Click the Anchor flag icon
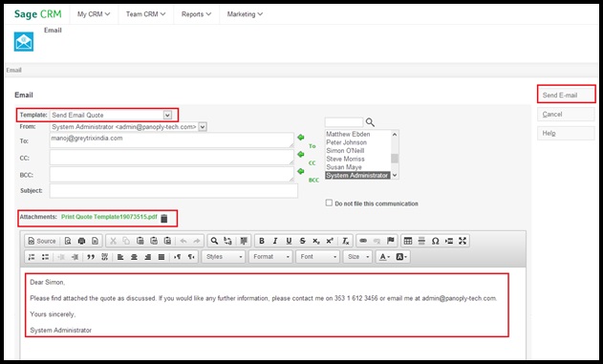 tap(390, 241)
